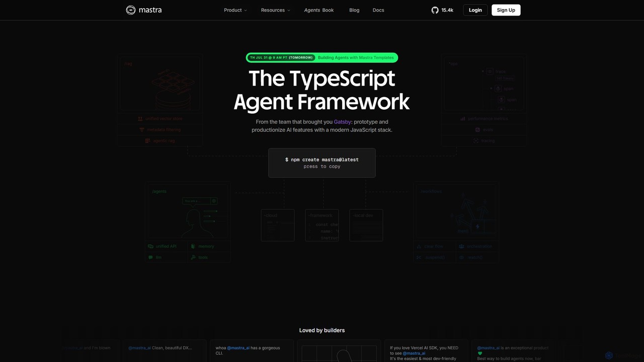This screenshot has height=362, width=644.
Task: Open testimonial 'If you love Vercel AI SDK'
Action: click(426, 350)
